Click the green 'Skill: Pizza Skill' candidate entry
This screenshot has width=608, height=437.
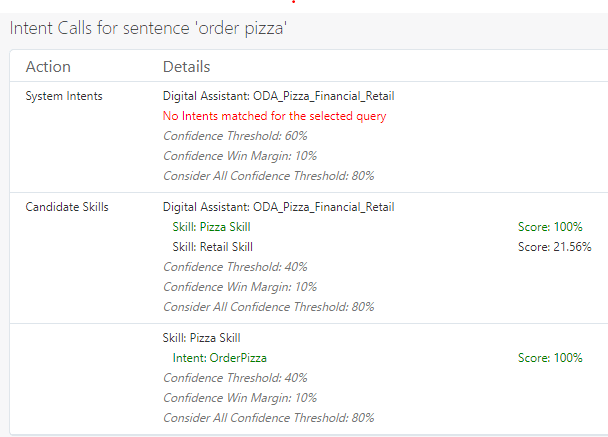click(x=212, y=227)
